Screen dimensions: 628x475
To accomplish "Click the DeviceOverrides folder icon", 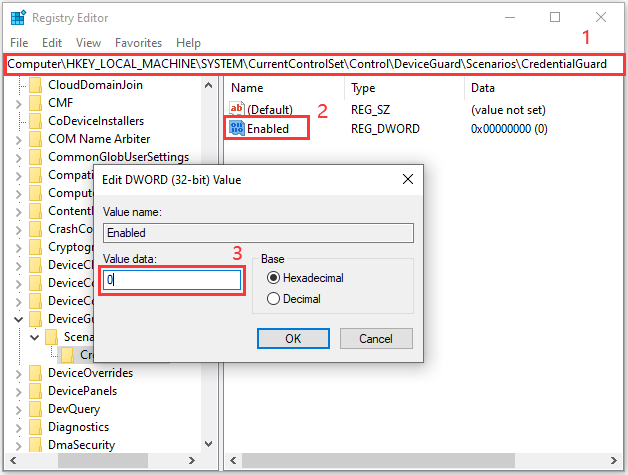I will pos(35,373).
